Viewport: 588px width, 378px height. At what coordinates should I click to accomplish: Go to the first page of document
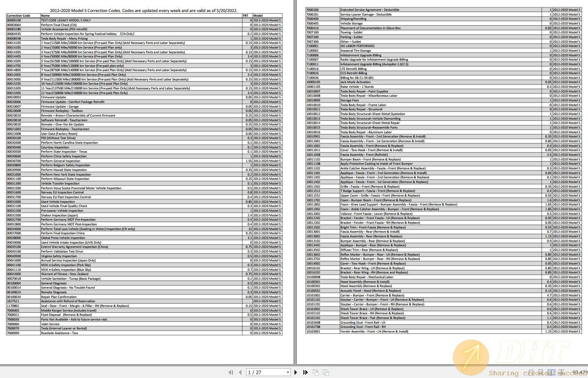tap(231, 372)
